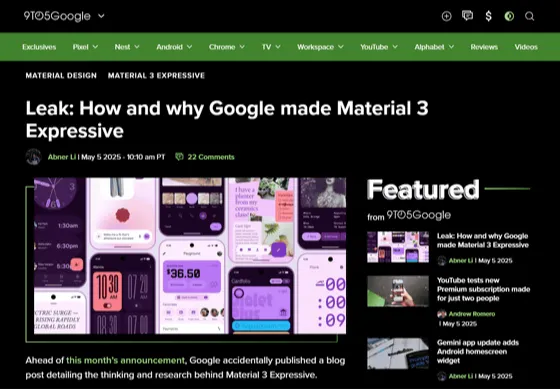
Task: Click the comments icon beside 22 Comments
Action: pyautogui.click(x=179, y=157)
